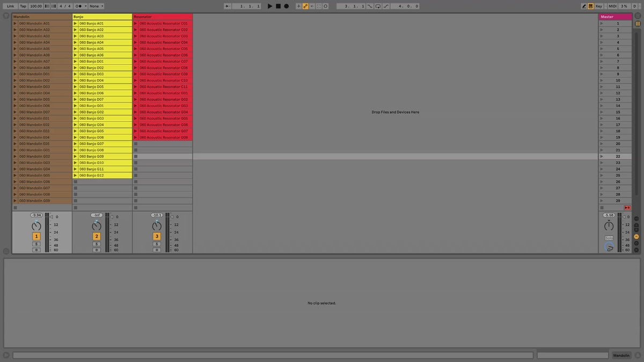Click Stop All Clips in Master track
This screenshot has width=644, height=362.
click(627, 208)
